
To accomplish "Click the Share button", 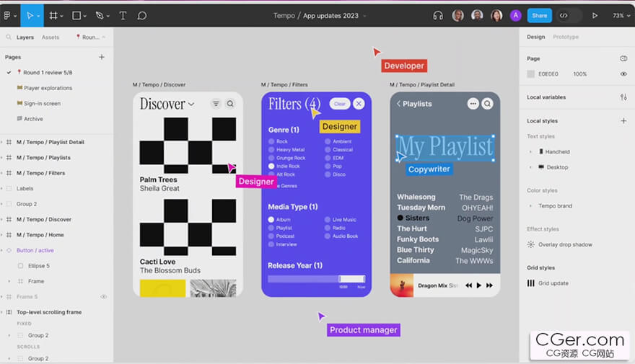I will click(540, 15).
